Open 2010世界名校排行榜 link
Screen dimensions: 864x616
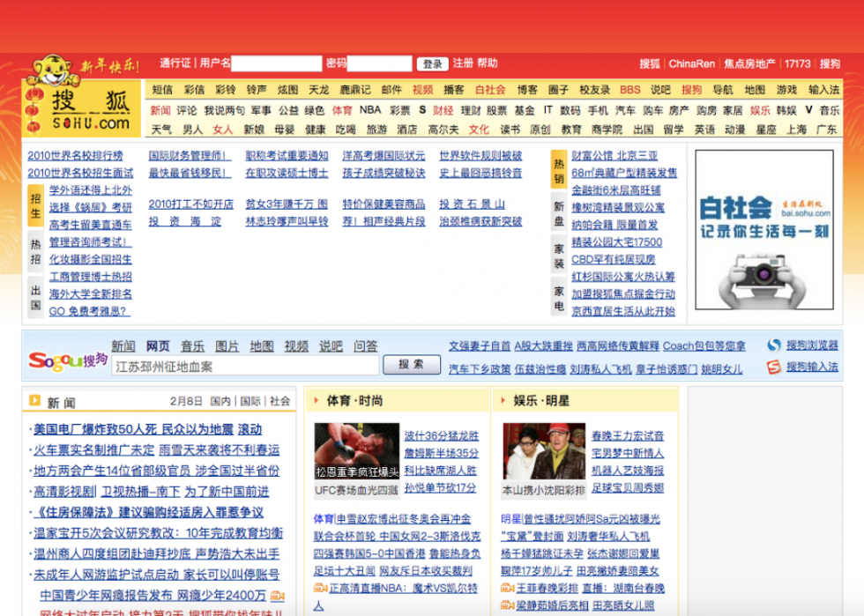pos(76,156)
